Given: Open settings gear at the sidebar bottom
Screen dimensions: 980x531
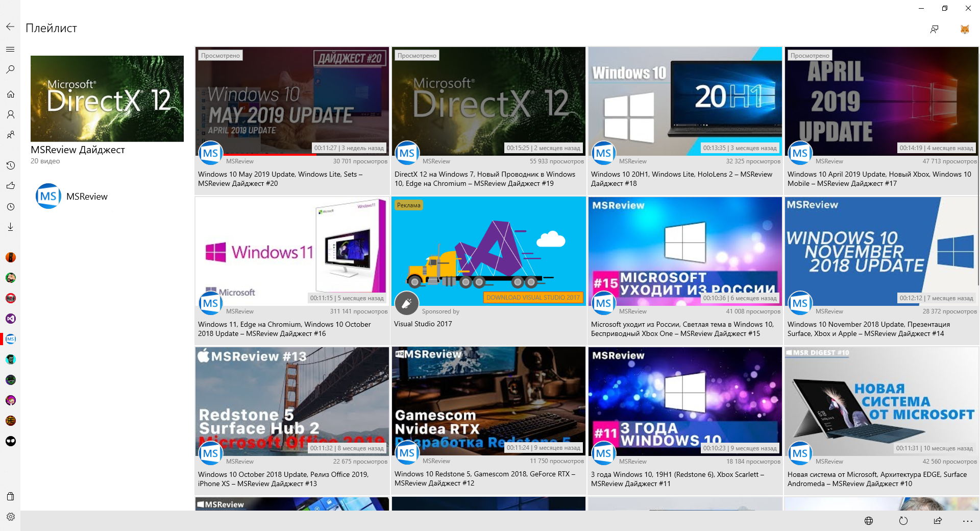Looking at the screenshot, I should (x=10, y=517).
